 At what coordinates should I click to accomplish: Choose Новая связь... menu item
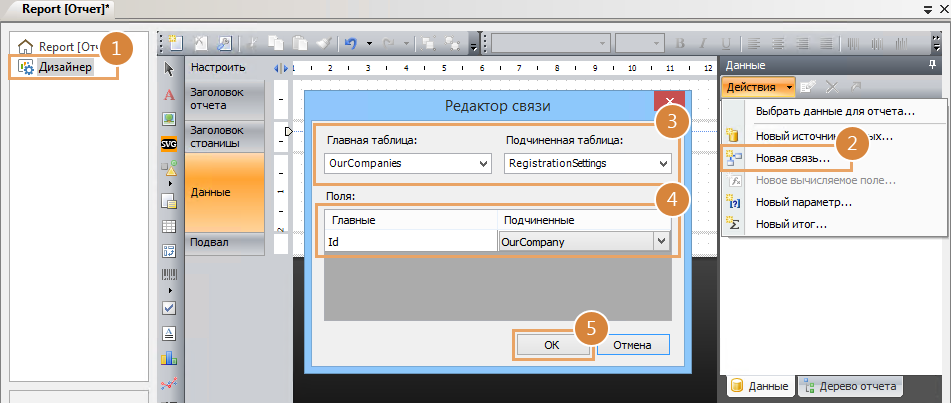point(792,158)
